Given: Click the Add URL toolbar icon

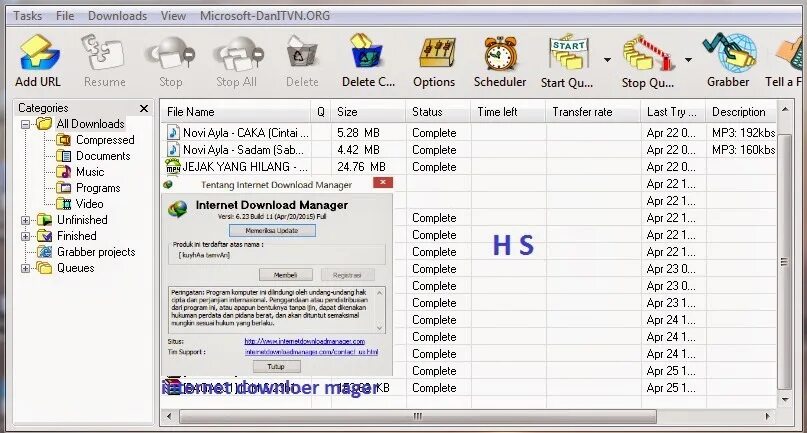Looking at the screenshot, I should pyautogui.click(x=39, y=53).
